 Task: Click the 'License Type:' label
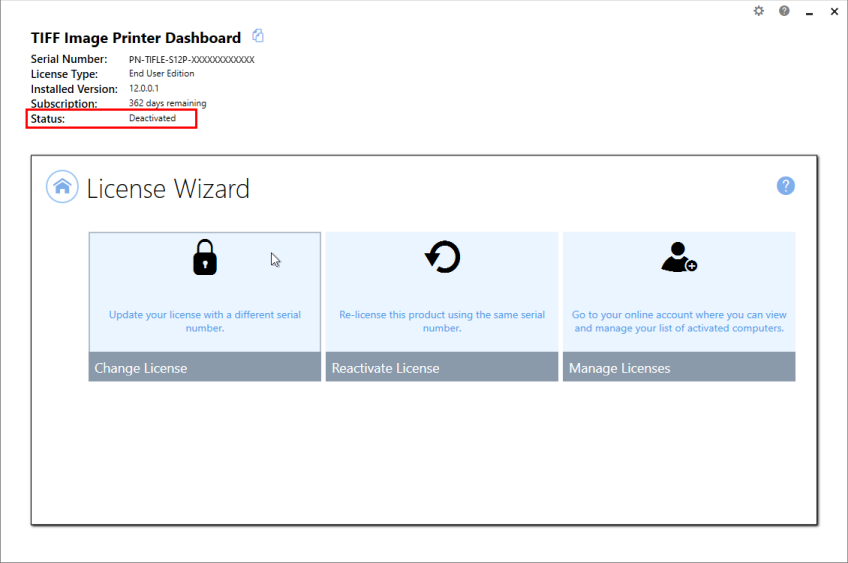[64, 74]
